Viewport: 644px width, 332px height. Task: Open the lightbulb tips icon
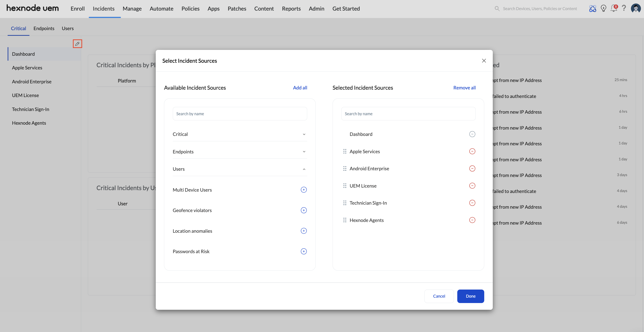coord(603,9)
